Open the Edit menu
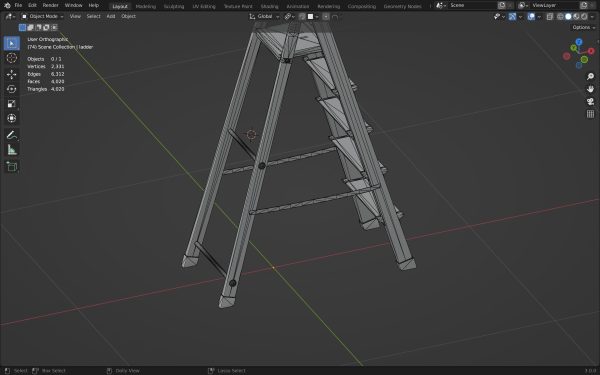The image size is (600, 375). tap(32, 5)
